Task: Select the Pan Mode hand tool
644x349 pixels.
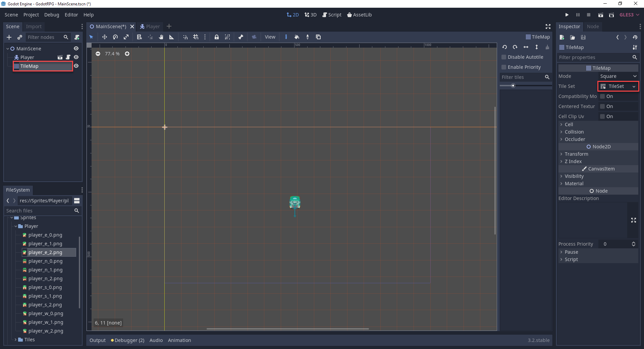Action: [x=161, y=37]
